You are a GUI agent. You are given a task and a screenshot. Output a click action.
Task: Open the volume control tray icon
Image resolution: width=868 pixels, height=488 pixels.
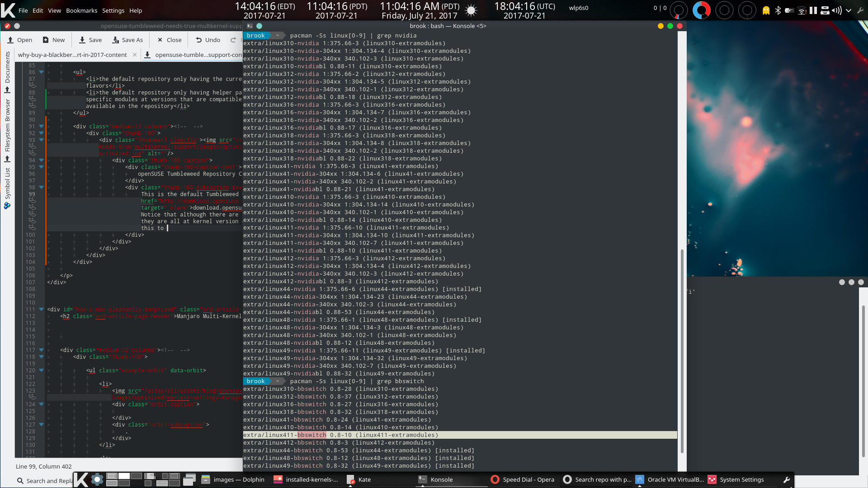coord(836,10)
